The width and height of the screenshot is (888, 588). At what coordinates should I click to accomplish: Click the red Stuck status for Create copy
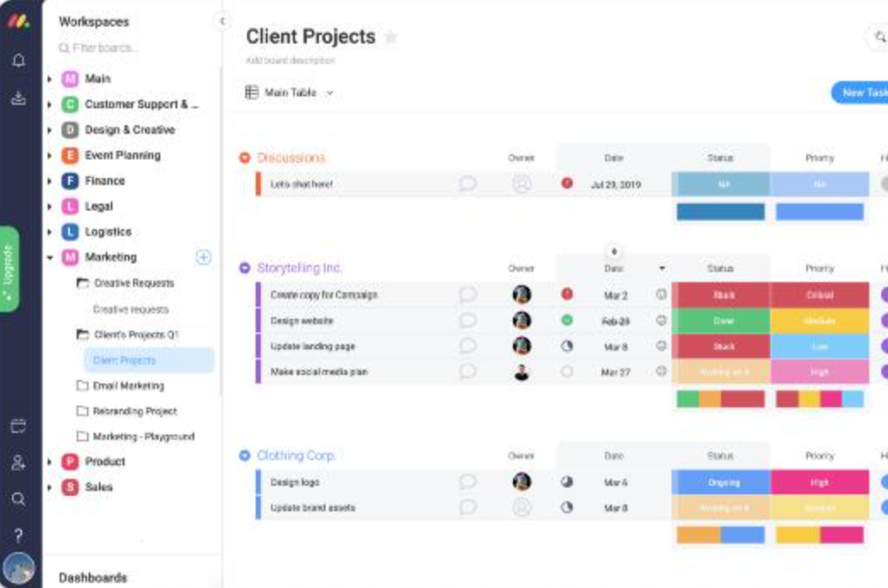click(x=720, y=295)
